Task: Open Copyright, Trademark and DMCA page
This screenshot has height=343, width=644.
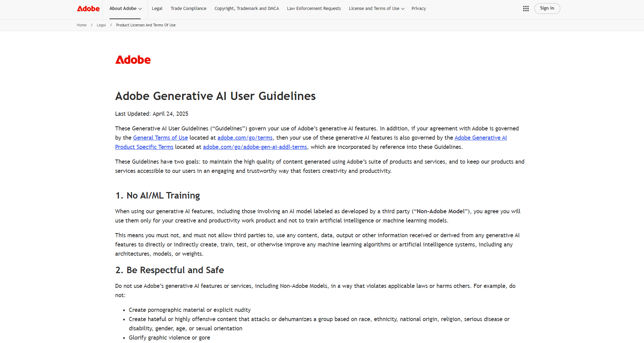Action: (247, 9)
